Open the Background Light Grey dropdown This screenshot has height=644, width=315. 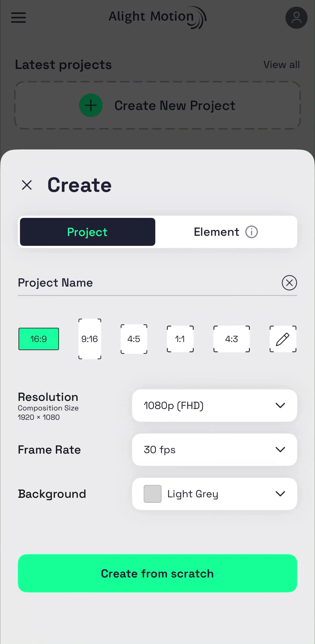(215, 494)
